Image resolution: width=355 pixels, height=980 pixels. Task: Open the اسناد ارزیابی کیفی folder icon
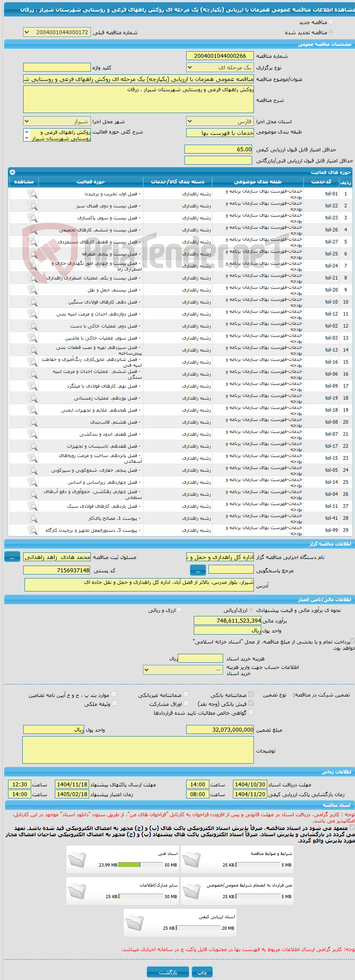point(135,923)
